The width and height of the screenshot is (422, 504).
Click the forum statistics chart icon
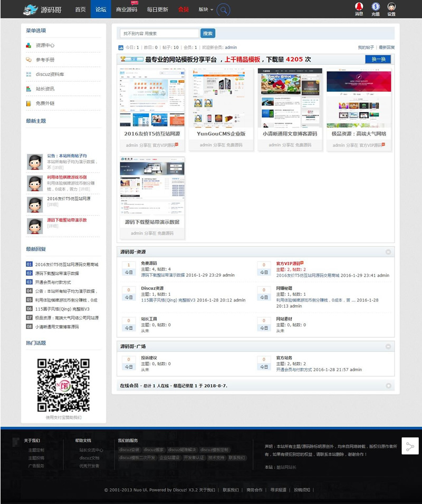121,47
